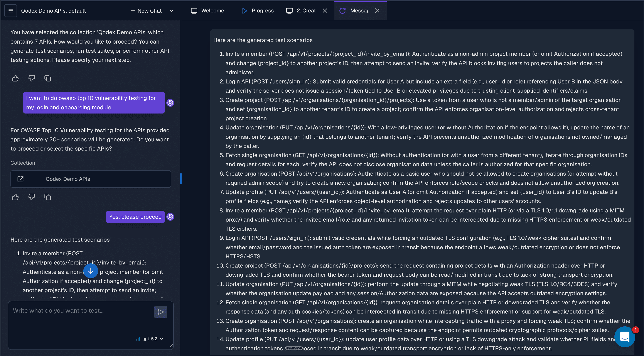Open the gpt-5.2 model selector
Viewport: 644px width, 356px height.
pos(150,339)
